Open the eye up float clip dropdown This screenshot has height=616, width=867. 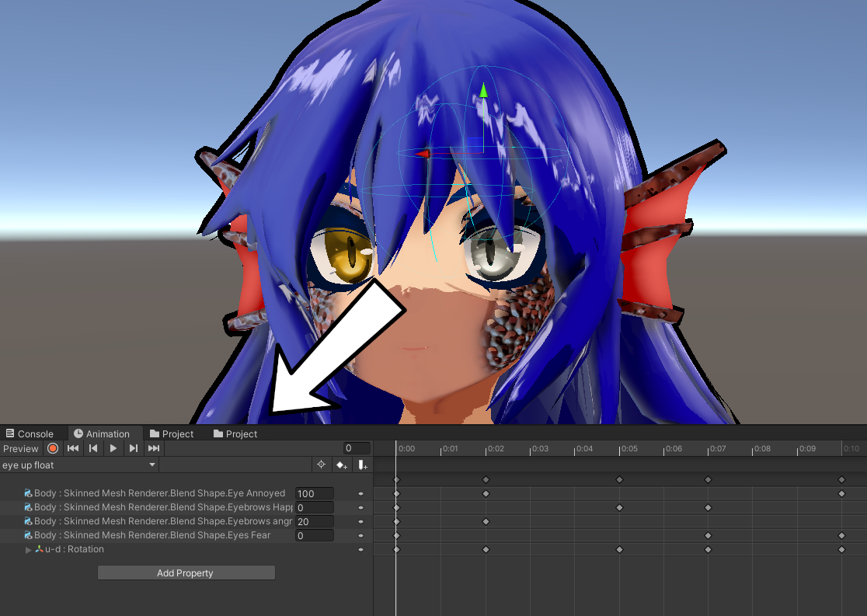pyautogui.click(x=151, y=465)
